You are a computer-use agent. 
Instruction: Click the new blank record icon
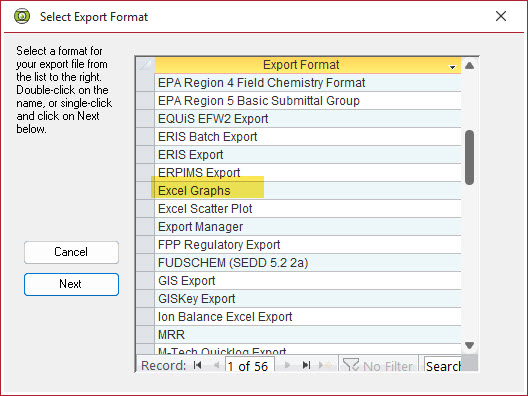(x=325, y=365)
